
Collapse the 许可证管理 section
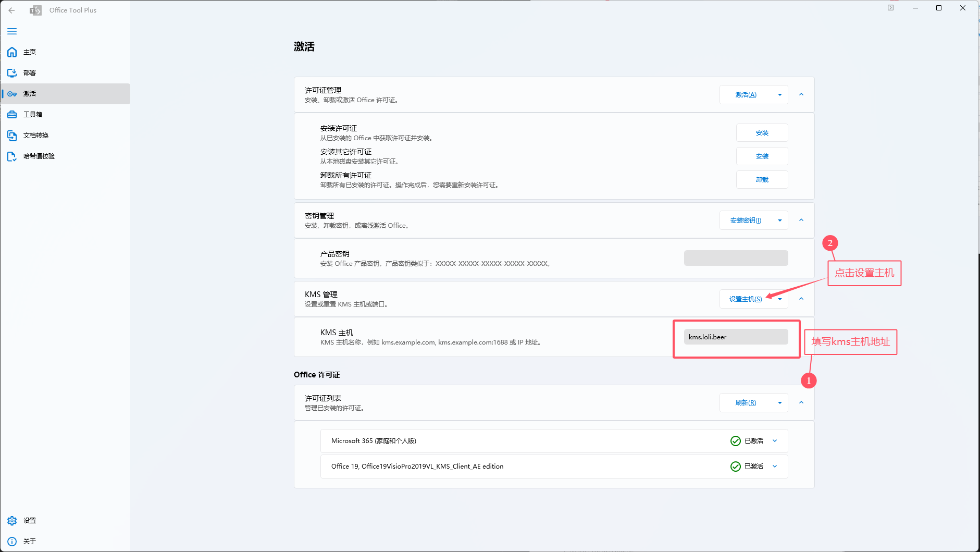click(x=801, y=95)
